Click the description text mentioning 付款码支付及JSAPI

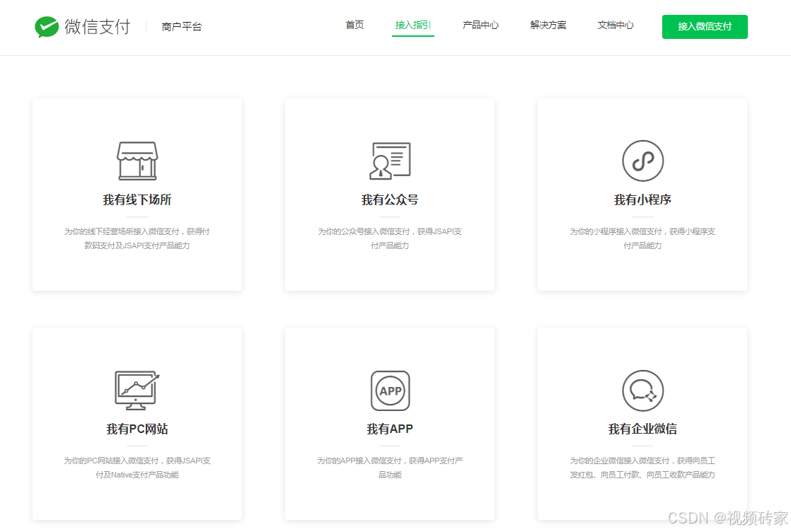pos(137,238)
